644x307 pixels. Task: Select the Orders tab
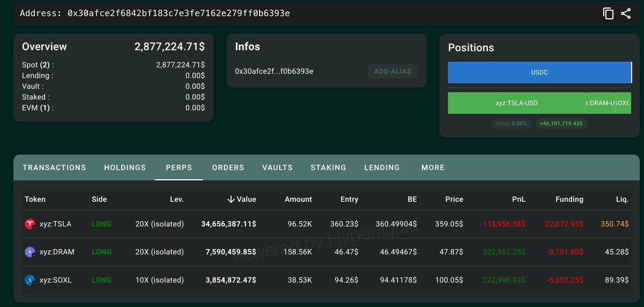pyautogui.click(x=228, y=167)
